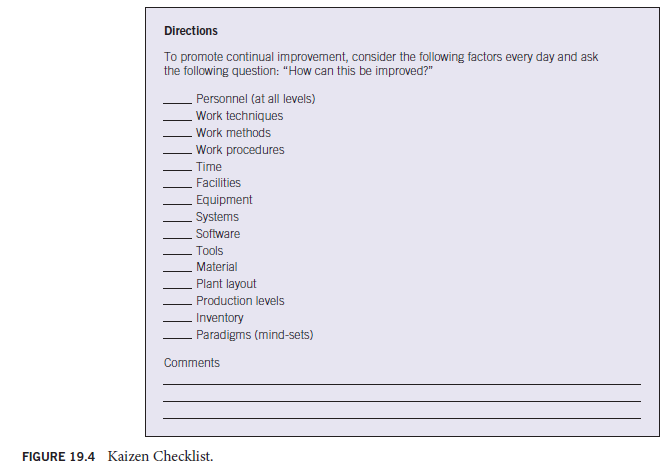Click the Figure 19.4 Kaizen Checklist caption
Viewport: 671px width, 465px height.
point(116,456)
